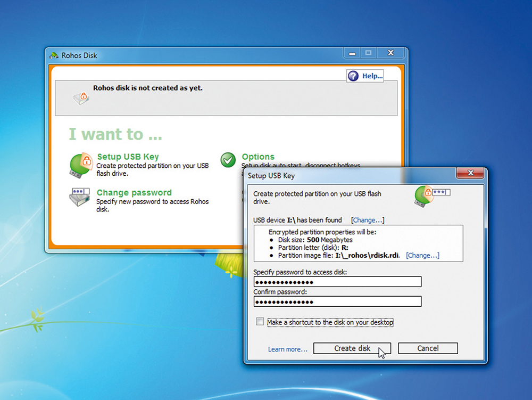Enable 'Make a shortcut to the disk' checkbox
The image size is (532, 400).
pyautogui.click(x=260, y=321)
